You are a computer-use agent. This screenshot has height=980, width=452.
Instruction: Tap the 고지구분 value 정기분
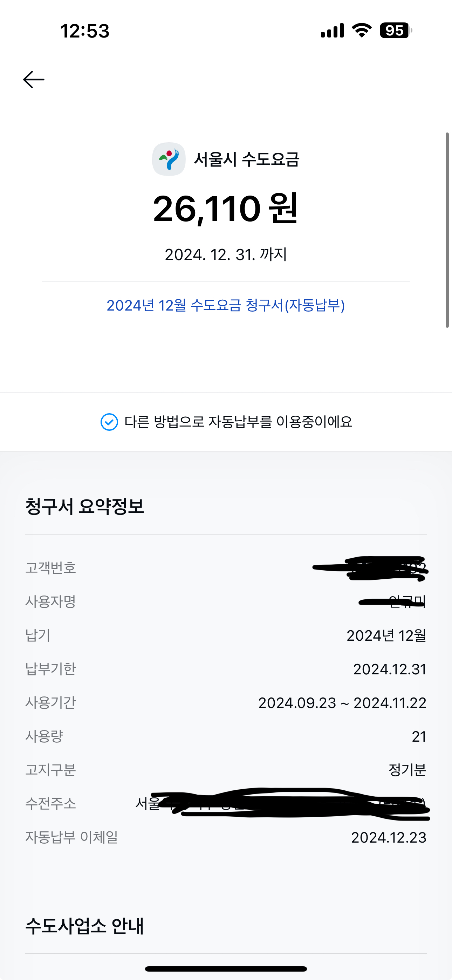coord(407,770)
